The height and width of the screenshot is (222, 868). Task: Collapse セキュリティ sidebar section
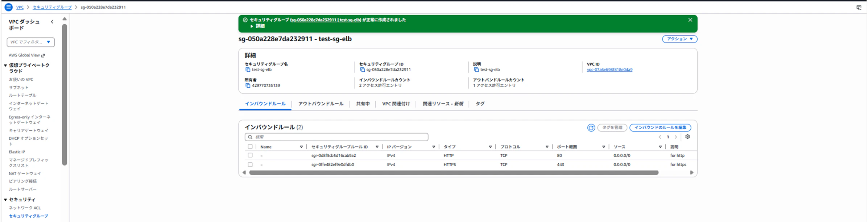tap(5, 200)
